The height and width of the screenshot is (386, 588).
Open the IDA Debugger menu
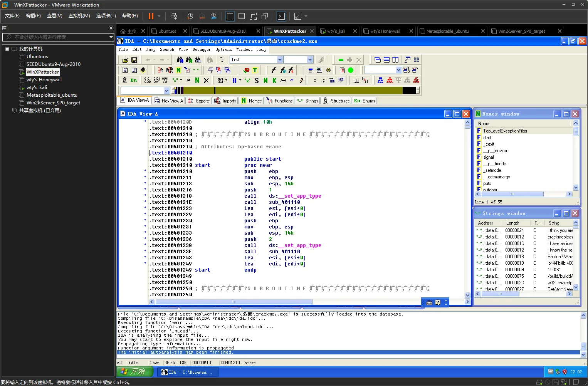[x=202, y=50]
